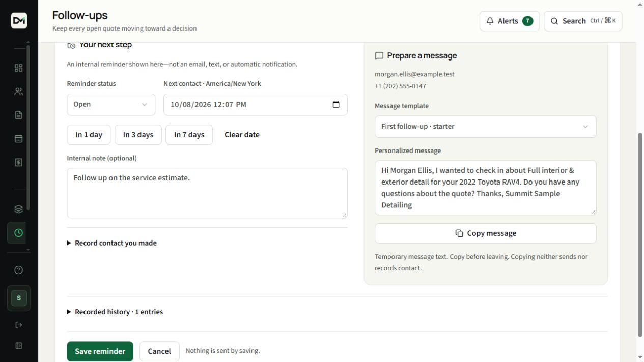Open the Alerts button with 7 badge
The height and width of the screenshot is (362, 644).
pos(510,21)
